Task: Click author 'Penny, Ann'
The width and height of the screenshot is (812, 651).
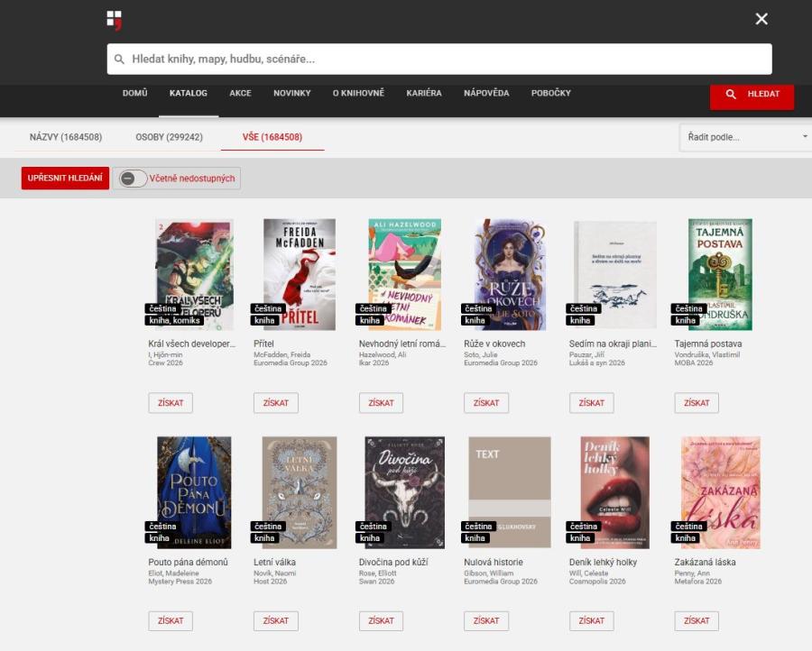Action: [692, 573]
